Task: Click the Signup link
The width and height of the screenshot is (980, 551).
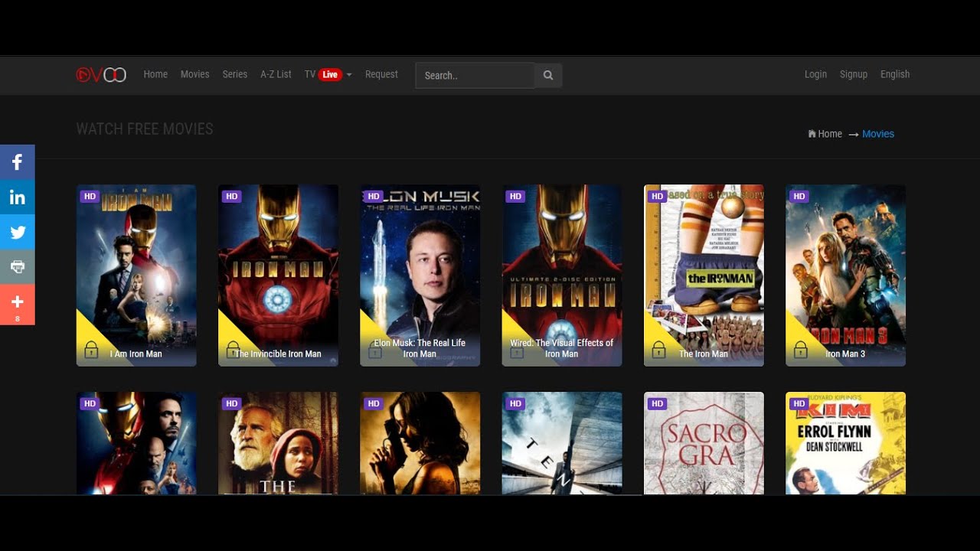Action: (x=854, y=74)
